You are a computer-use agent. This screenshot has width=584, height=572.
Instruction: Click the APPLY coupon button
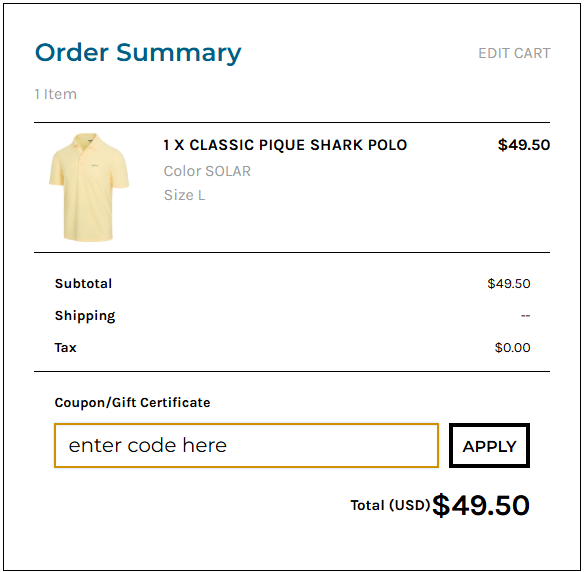point(489,445)
